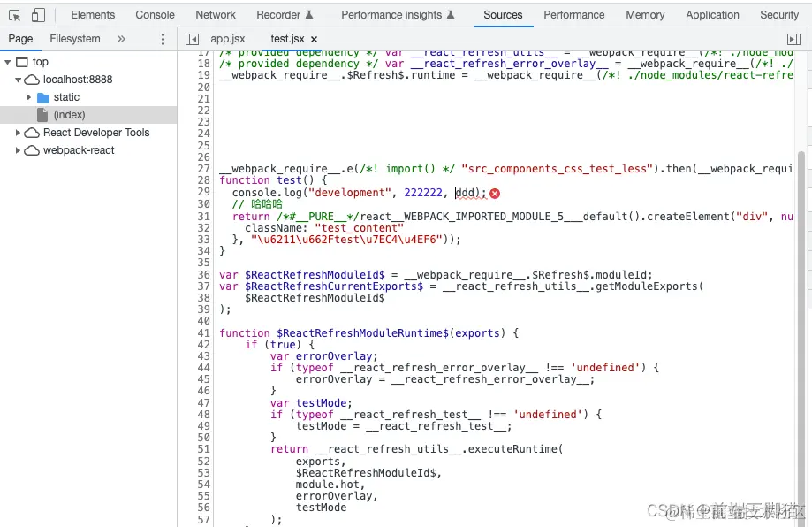Click the (index) document icon
This screenshot has height=527, width=812.
click(42, 115)
